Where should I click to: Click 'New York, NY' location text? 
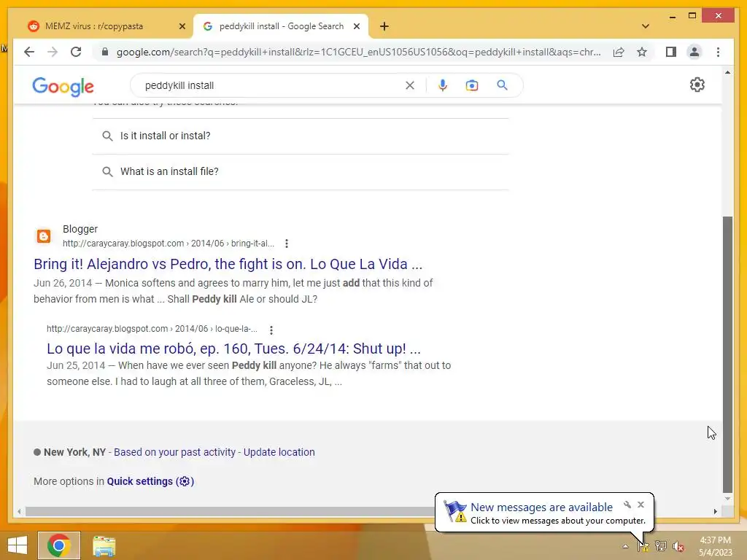point(75,452)
